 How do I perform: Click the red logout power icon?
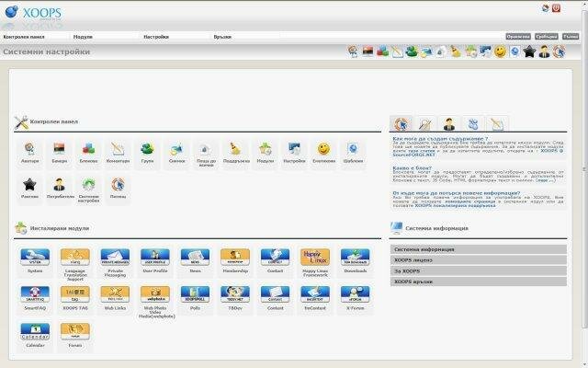tap(555, 8)
